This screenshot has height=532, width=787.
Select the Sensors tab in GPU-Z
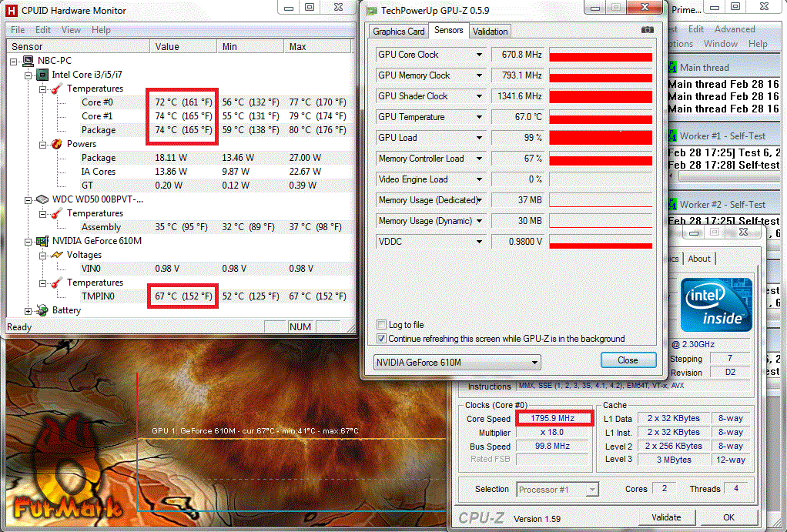pyautogui.click(x=449, y=30)
